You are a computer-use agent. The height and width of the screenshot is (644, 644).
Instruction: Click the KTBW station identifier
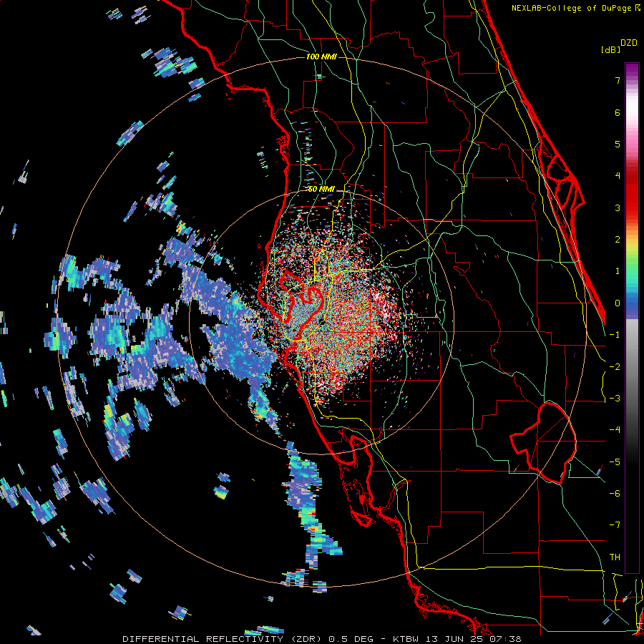406,639
